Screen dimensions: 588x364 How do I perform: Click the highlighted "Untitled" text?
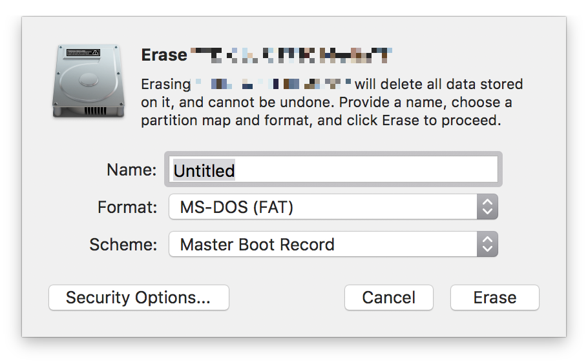(x=204, y=170)
